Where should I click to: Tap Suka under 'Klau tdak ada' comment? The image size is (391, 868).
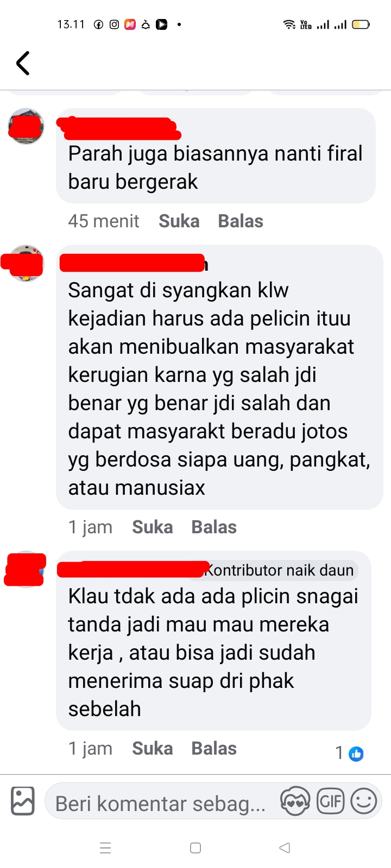[x=153, y=749]
